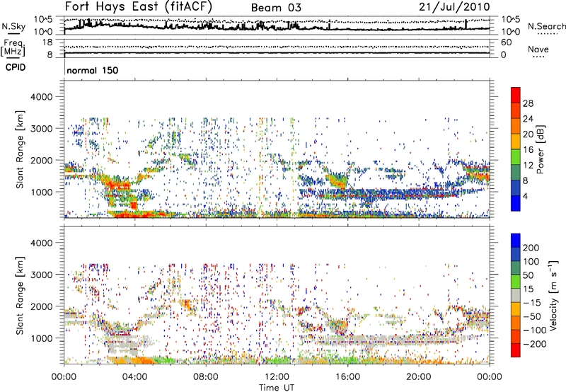Click the 'Freq. [MHz]' label

click(x=13, y=48)
